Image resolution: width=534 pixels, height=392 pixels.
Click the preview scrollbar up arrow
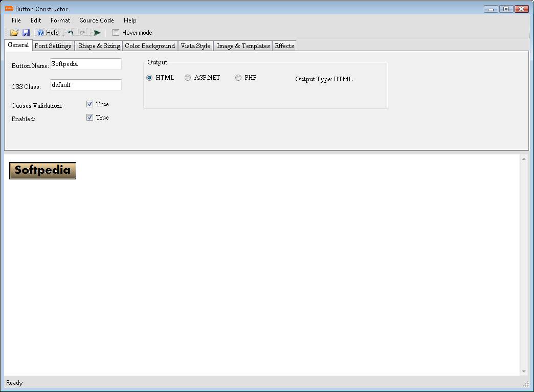[x=524, y=159]
